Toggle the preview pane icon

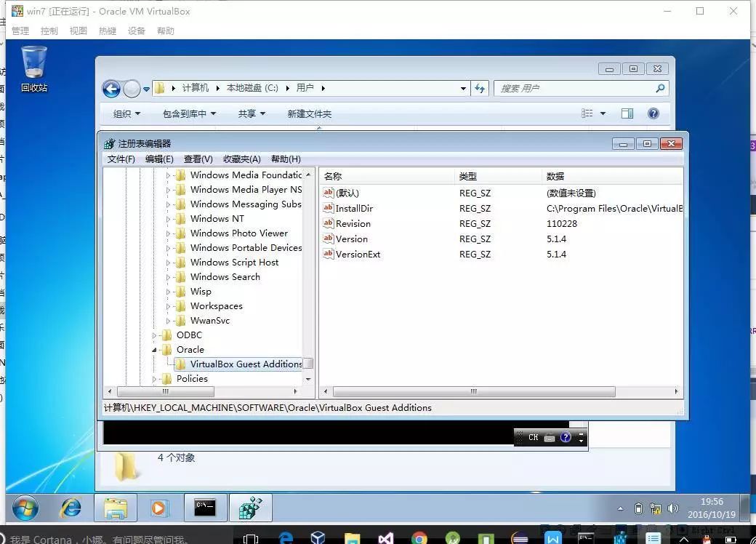point(627,113)
